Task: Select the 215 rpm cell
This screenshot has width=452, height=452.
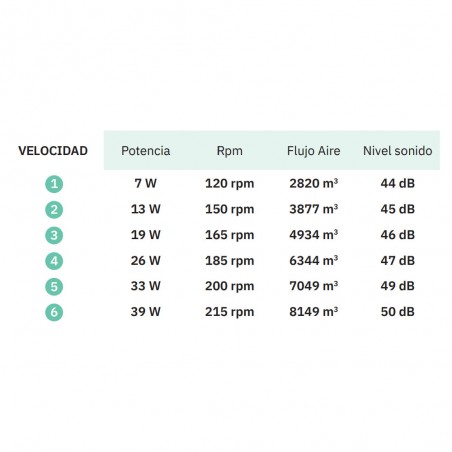Action: (x=230, y=312)
